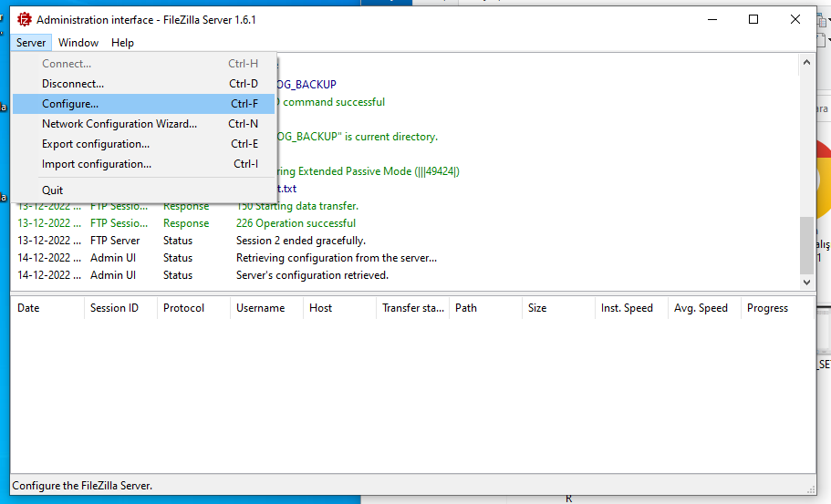831x504 pixels.
Task: Sort by Protocol column header
Action: (x=193, y=308)
